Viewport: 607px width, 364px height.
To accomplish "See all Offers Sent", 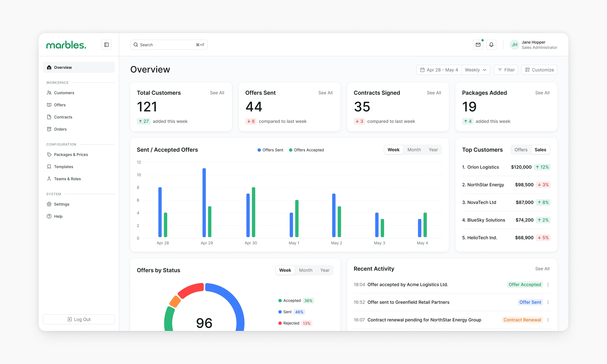I will 325,93.
